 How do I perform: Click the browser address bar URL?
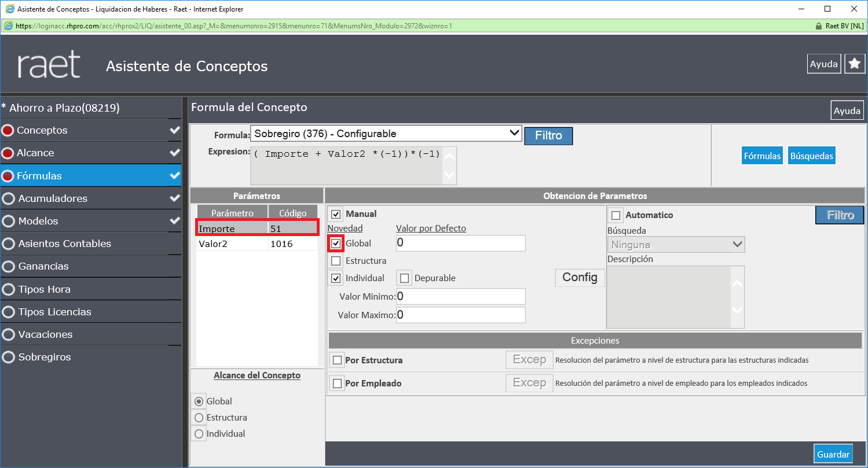pyautogui.click(x=234, y=26)
